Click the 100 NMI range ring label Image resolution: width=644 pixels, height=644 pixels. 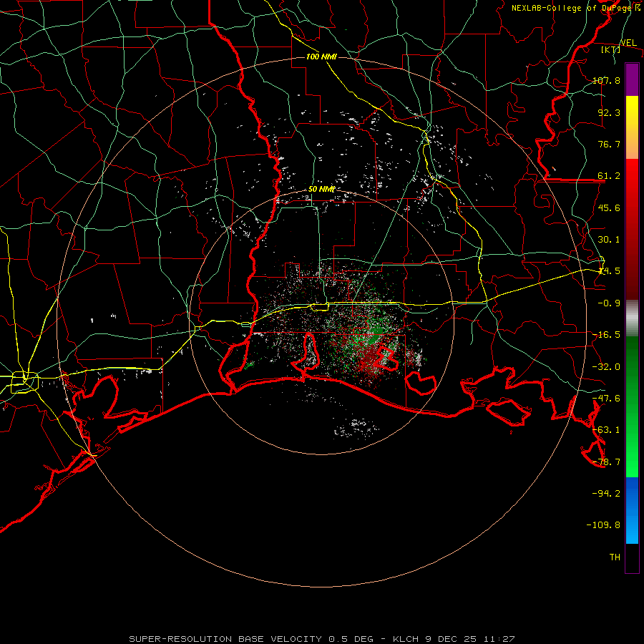pyautogui.click(x=321, y=57)
